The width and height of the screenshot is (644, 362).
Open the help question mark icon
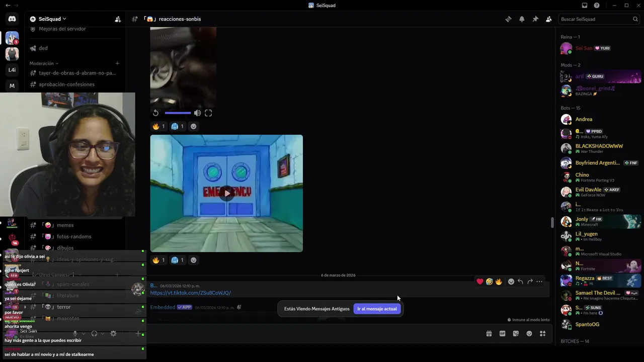tap(597, 5)
